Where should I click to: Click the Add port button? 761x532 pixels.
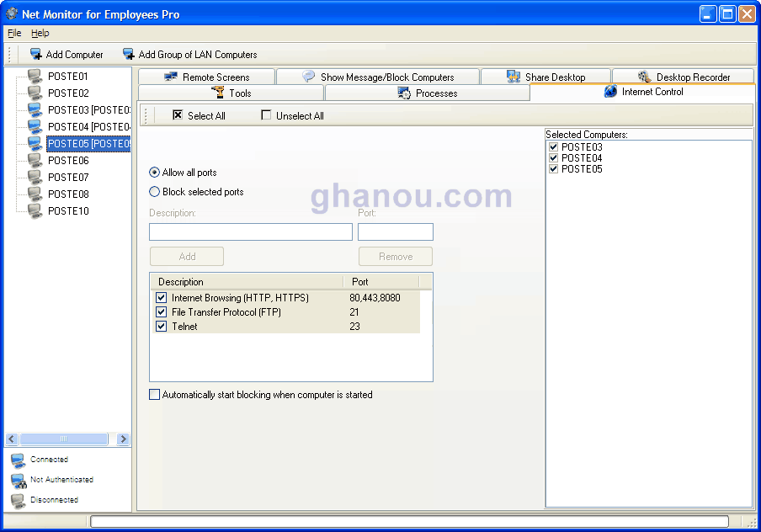pos(187,256)
